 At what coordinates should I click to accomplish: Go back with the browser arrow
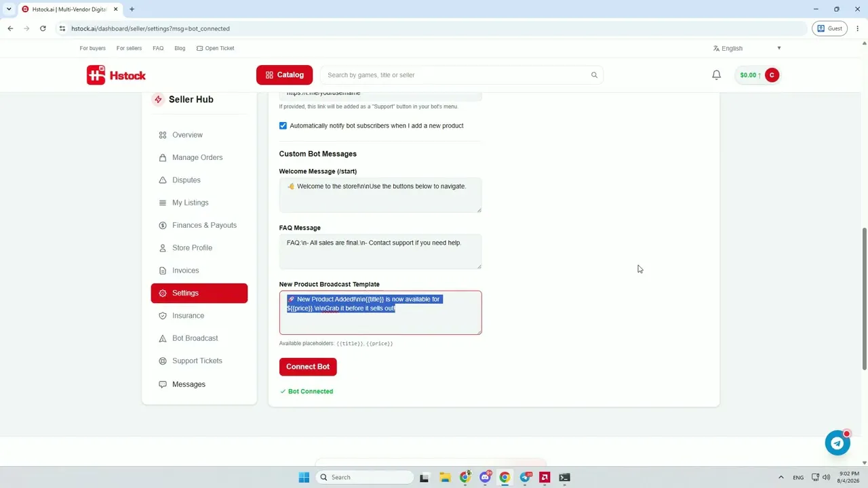(10, 28)
